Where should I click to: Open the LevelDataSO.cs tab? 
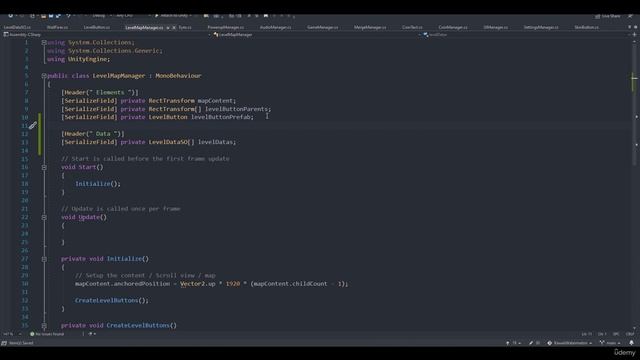coord(17,27)
